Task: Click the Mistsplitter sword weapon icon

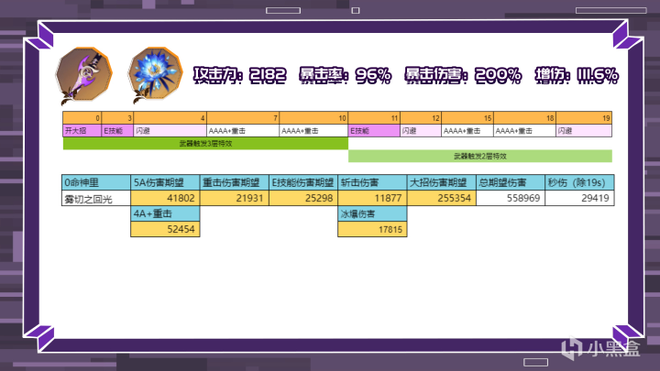Action: point(84,75)
